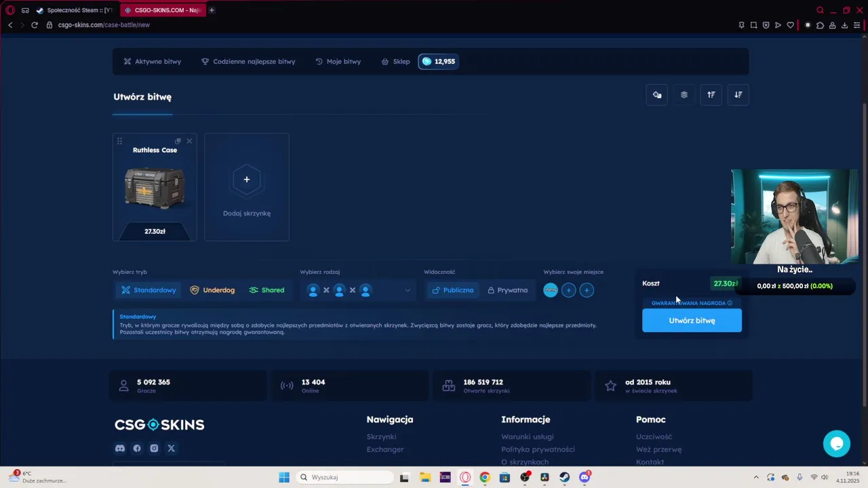Open browser downloads icon
Screen dimensions: 868x488
845,25
